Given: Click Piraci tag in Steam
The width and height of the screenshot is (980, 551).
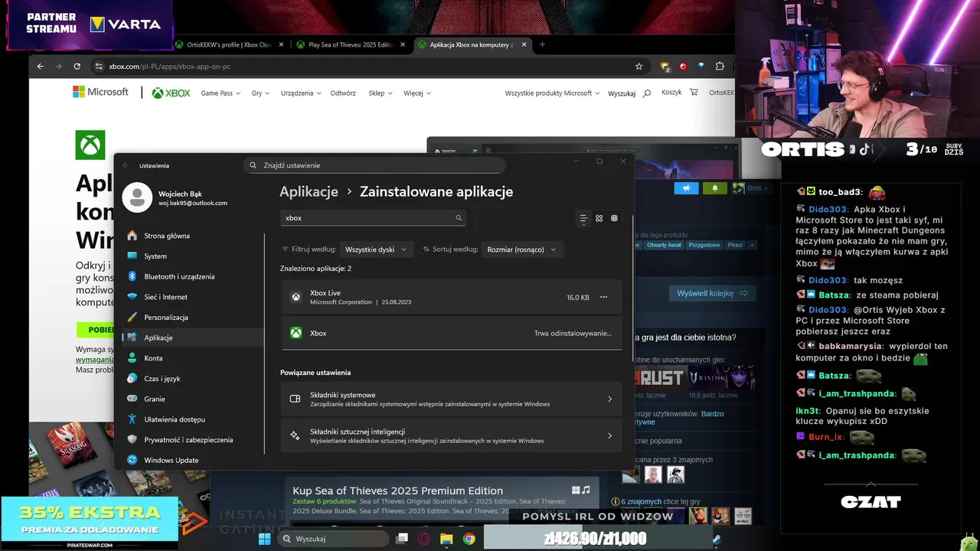Looking at the screenshot, I should click(735, 245).
